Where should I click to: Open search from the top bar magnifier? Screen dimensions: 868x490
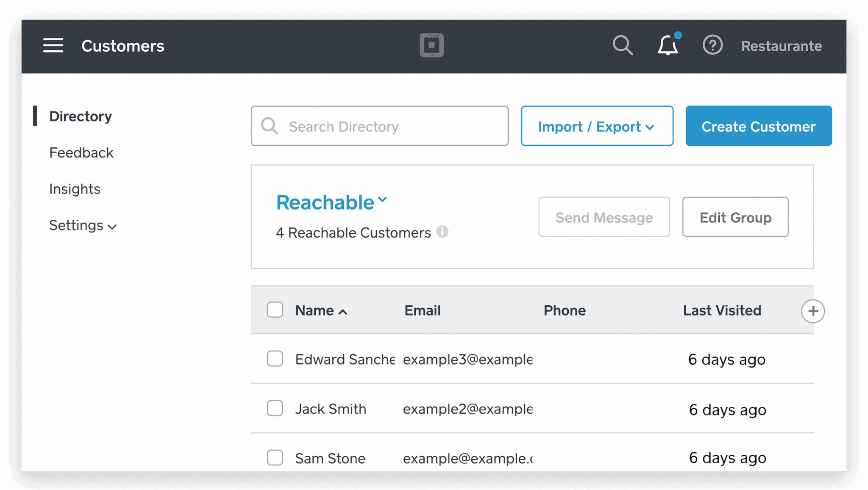(x=623, y=45)
